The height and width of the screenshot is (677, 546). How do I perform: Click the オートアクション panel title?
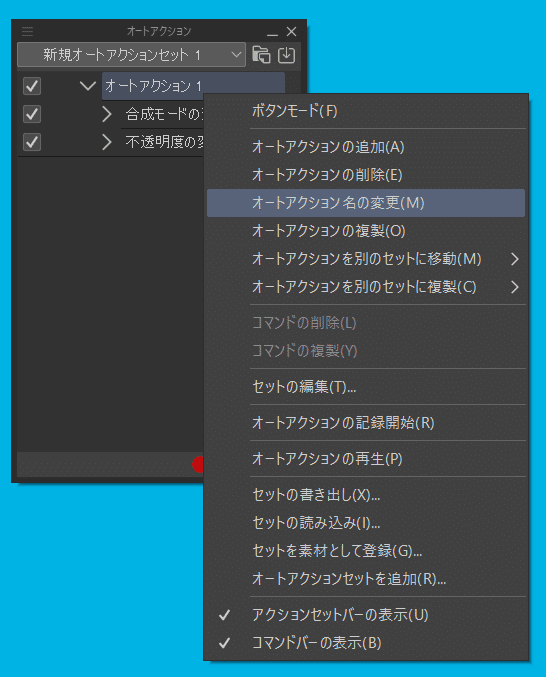[x=159, y=31]
